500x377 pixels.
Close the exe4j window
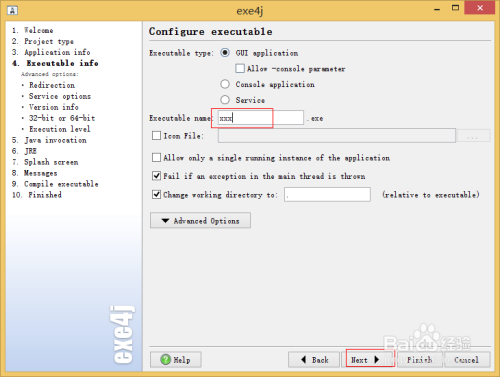pos(480,8)
